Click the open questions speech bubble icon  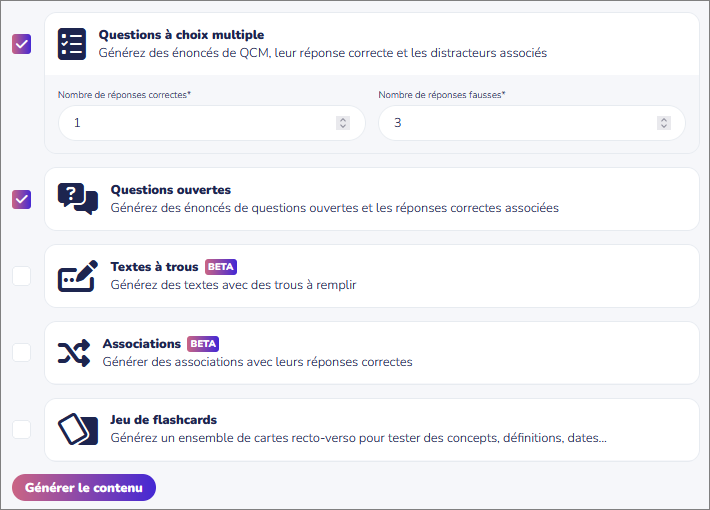click(x=77, y=199)
